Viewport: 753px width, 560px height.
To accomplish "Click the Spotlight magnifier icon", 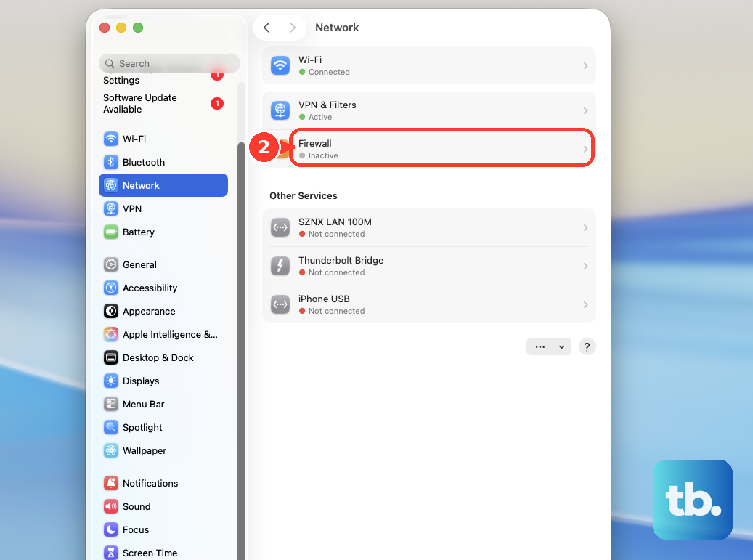I will (111, 427).
